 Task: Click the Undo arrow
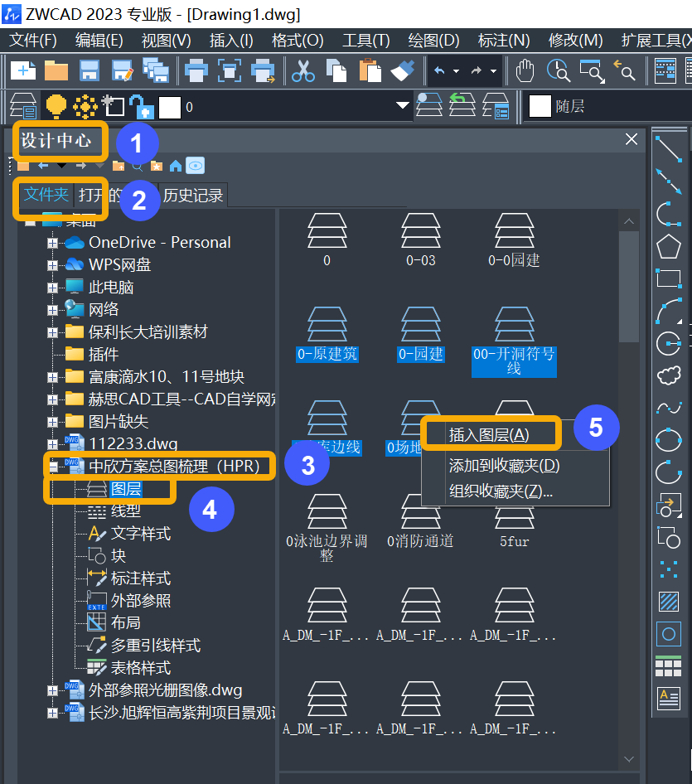coord(439,71)
